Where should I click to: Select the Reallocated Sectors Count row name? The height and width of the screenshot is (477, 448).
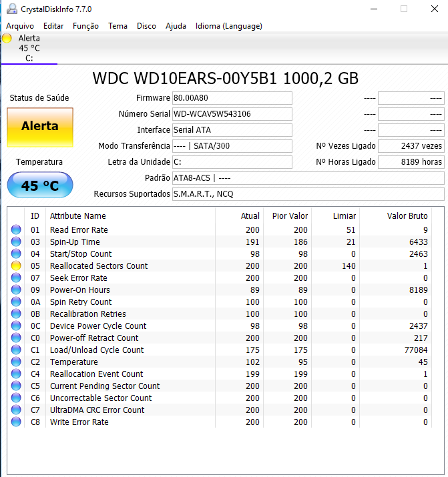tap(99, 266)
